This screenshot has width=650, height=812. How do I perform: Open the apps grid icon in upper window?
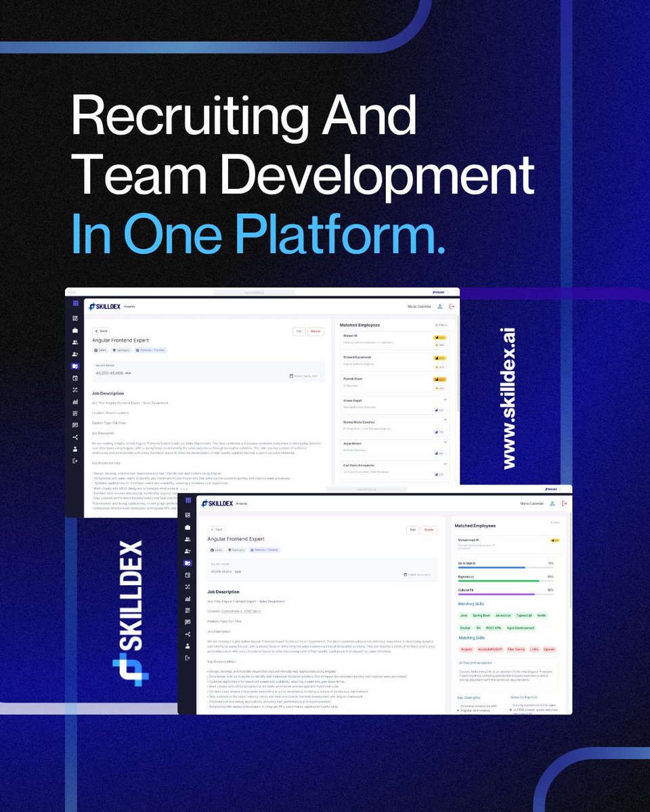[x=75, y=304]
